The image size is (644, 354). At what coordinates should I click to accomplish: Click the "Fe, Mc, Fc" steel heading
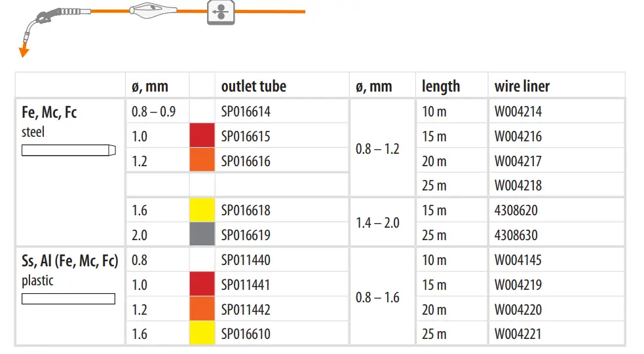click(49, 113)
